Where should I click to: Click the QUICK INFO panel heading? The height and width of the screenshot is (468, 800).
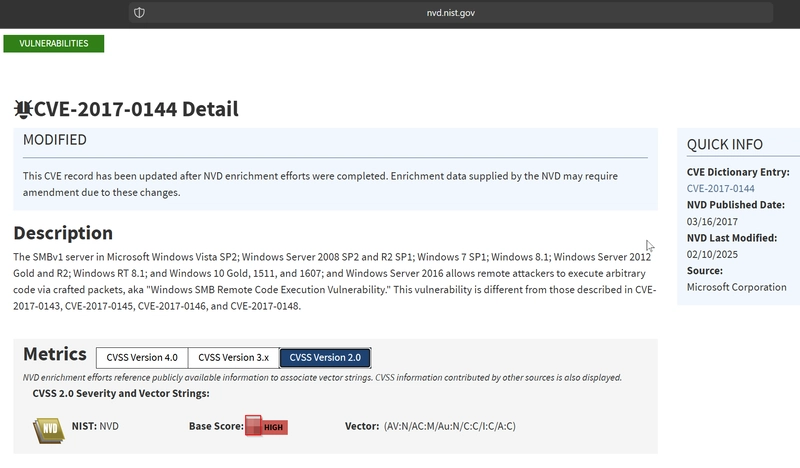tap(724, 144)
